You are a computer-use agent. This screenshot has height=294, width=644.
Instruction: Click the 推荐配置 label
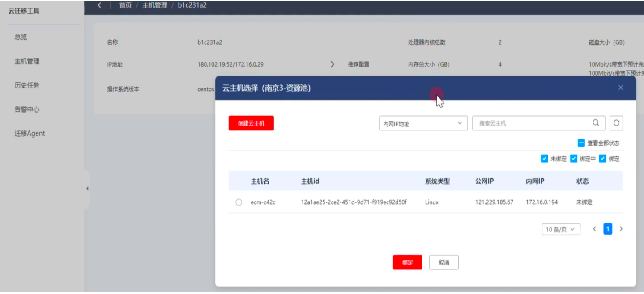(358, 64)
